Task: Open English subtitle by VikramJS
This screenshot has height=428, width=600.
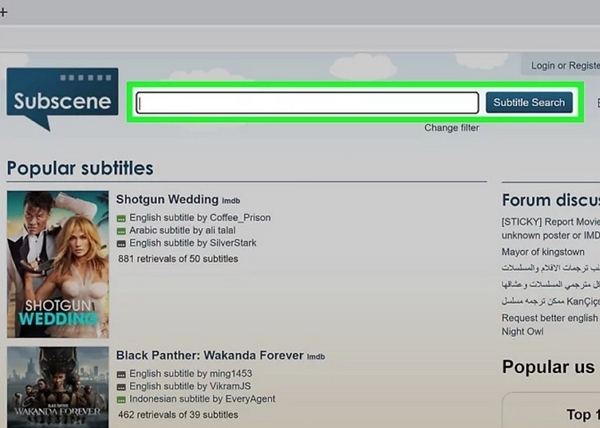Action: (x=190, y=386)
